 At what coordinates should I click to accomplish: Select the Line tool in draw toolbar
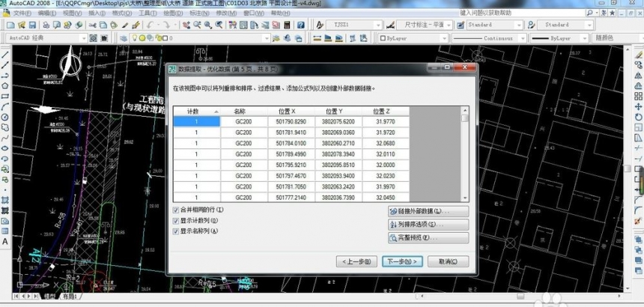pos(5,55)
